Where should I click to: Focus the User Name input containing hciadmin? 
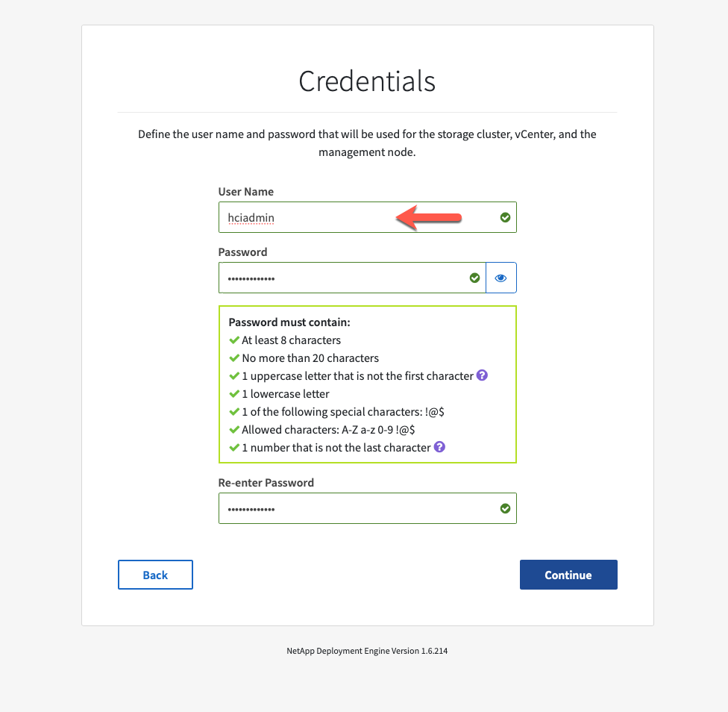tap(367, 217)
